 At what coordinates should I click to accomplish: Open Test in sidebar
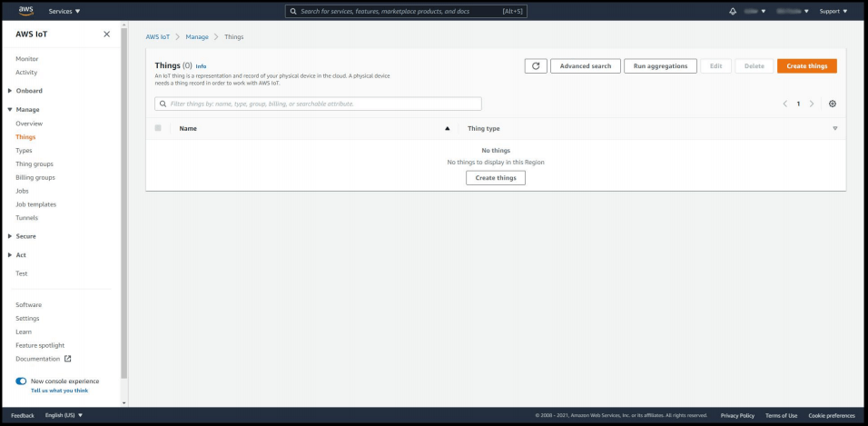[x=22, y=273]
